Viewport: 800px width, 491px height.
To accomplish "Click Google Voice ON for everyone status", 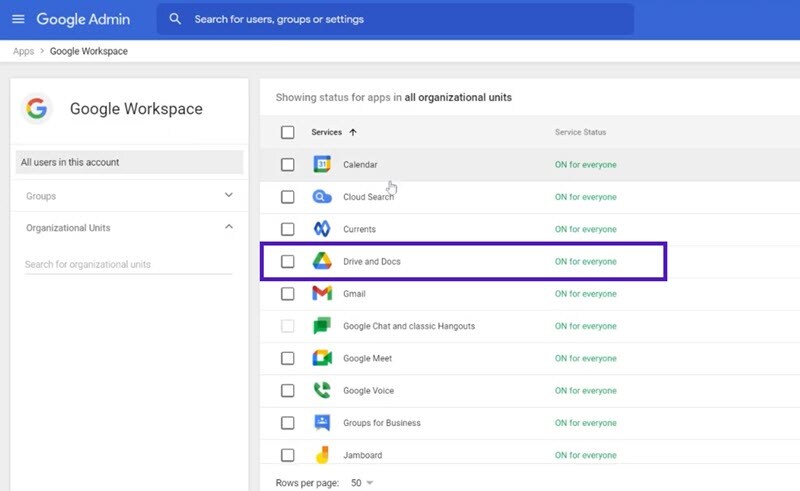I will (586, 390).
